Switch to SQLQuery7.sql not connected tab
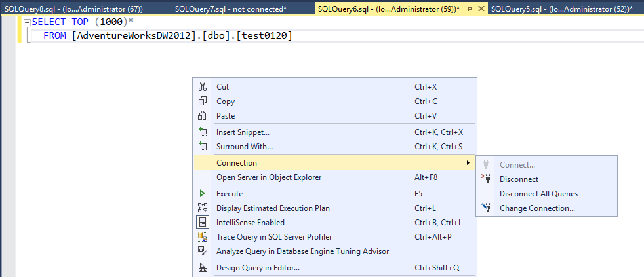The width and height of the screenshot is (644, 277). tap(231, 9)
